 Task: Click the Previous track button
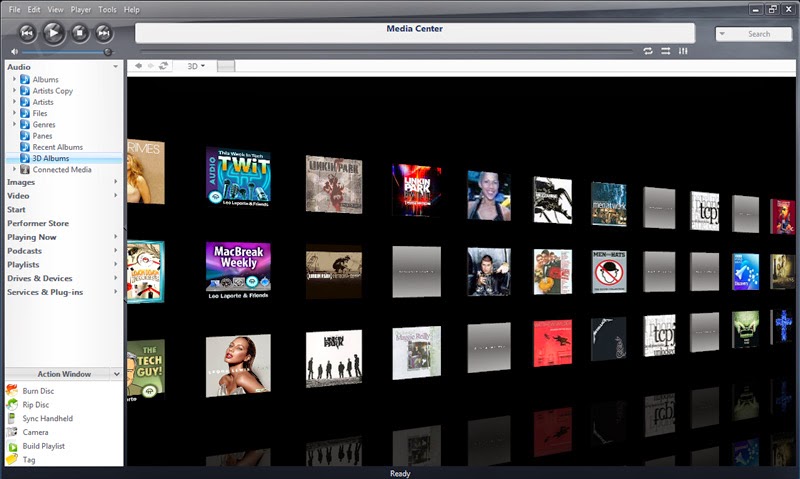coord(27,33)
